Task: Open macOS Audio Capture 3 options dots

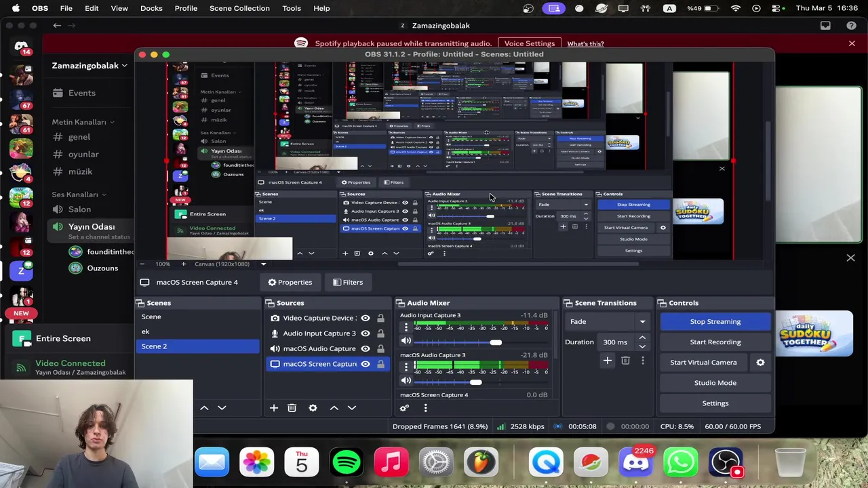Action: click(406, 367)
